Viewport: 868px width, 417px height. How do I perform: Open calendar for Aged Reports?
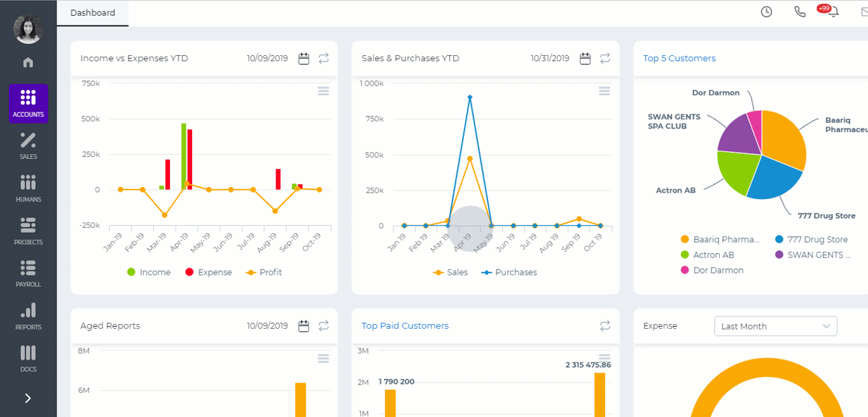304,326
